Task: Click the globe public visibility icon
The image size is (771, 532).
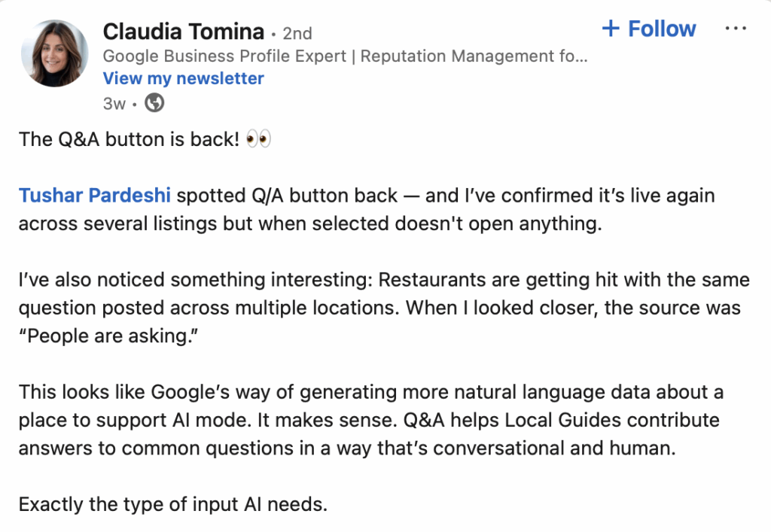Action: (154, 103)
